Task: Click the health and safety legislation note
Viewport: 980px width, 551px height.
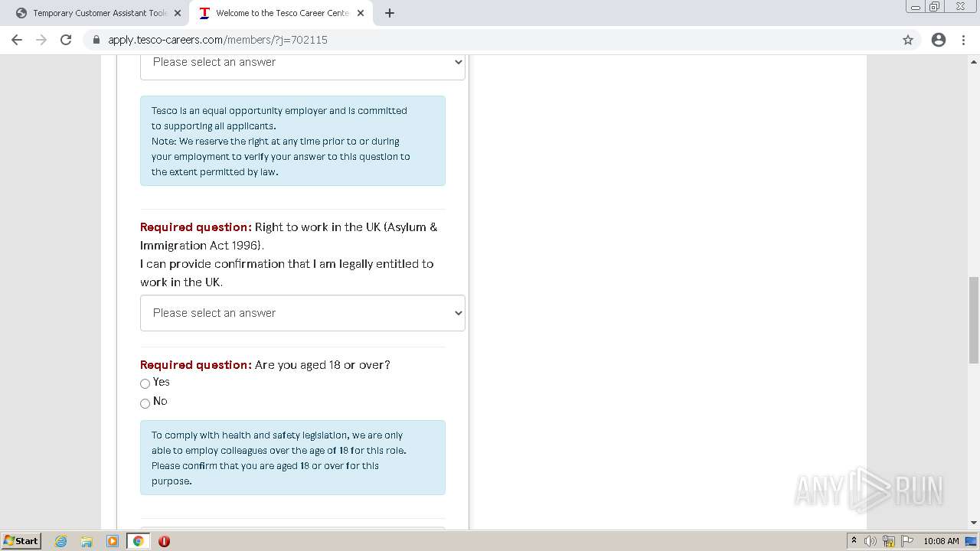Action: point(292,458)
